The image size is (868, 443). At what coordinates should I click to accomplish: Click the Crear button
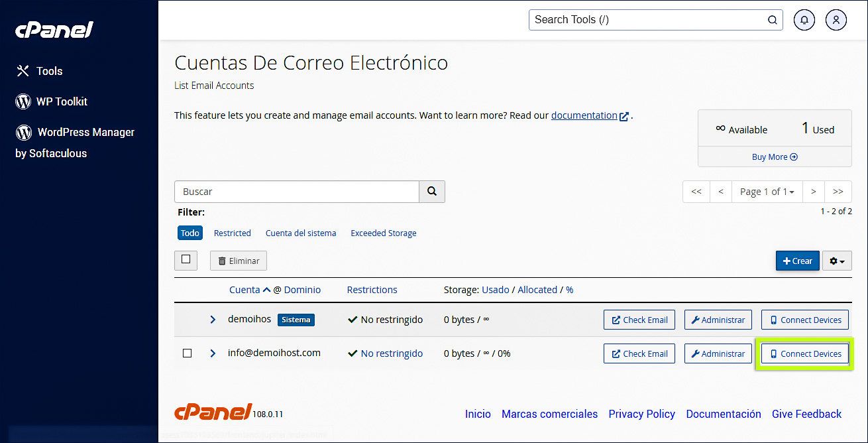tap(797, 261)
